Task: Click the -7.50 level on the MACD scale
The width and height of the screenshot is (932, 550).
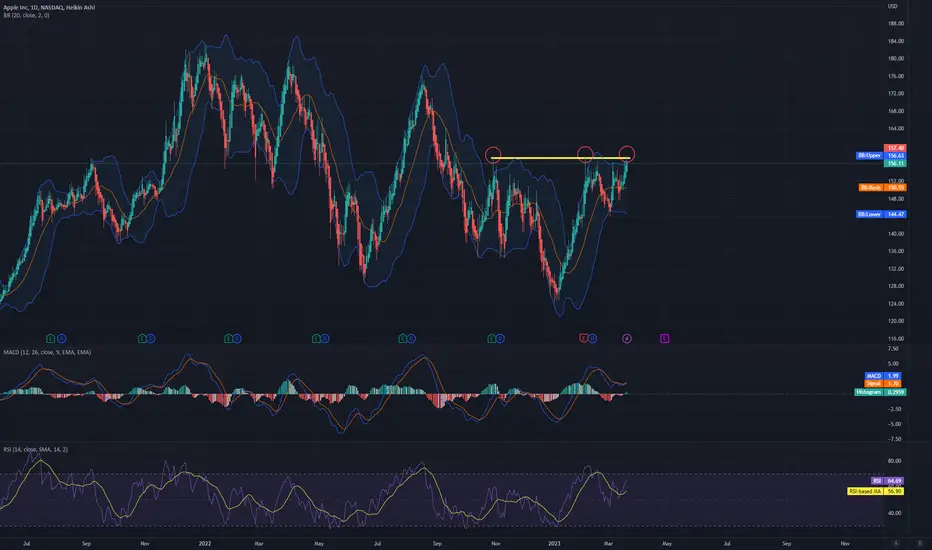Action: pyautogui.click(x=894, y=439)
